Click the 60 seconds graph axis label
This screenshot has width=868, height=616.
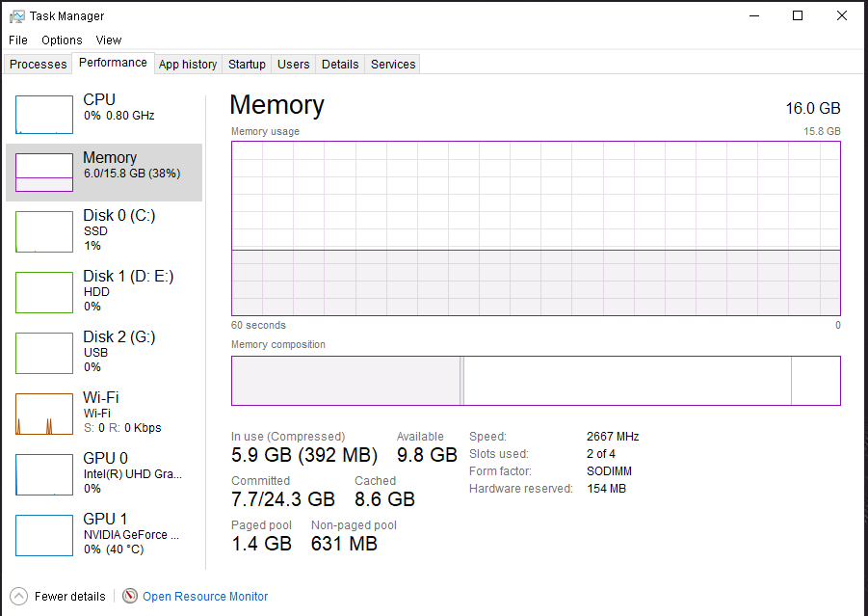[x=258, y=325]
